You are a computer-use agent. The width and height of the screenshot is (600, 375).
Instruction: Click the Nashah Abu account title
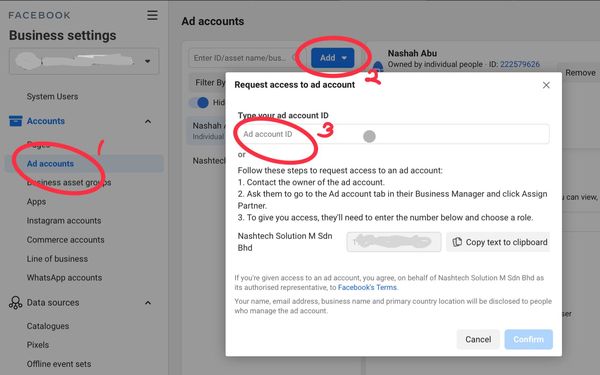point(412,53)
